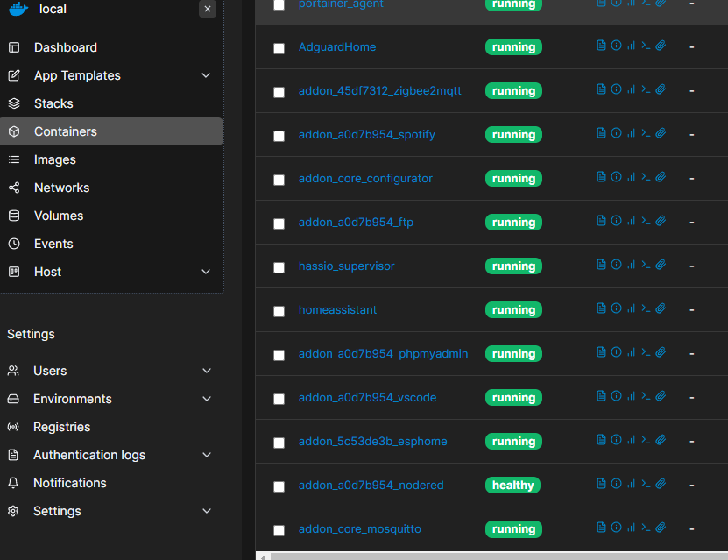The height and width of the screenshot is (560, 728).
Task: Open logs icon for AdguardHome container
Action: (601, 46)
